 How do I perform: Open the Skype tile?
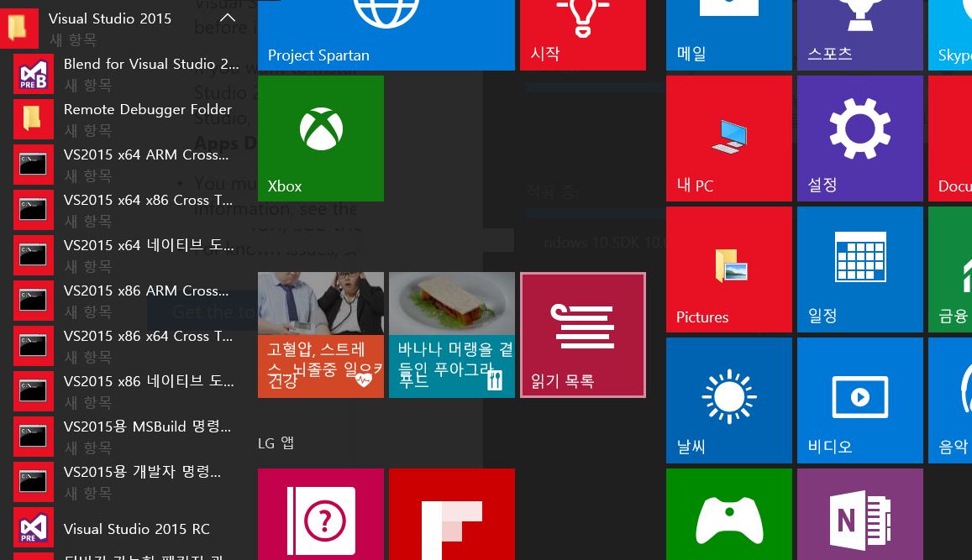point(950,34)
